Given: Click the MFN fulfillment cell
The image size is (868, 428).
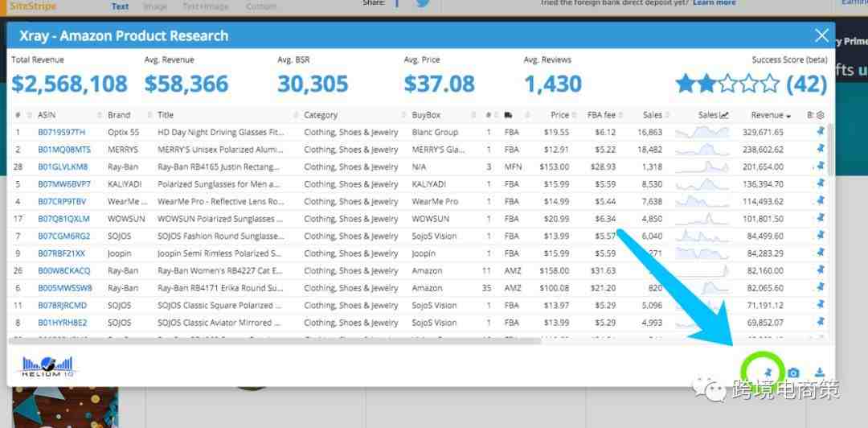Looking at the screenshot, I should [x=513, y=167].
